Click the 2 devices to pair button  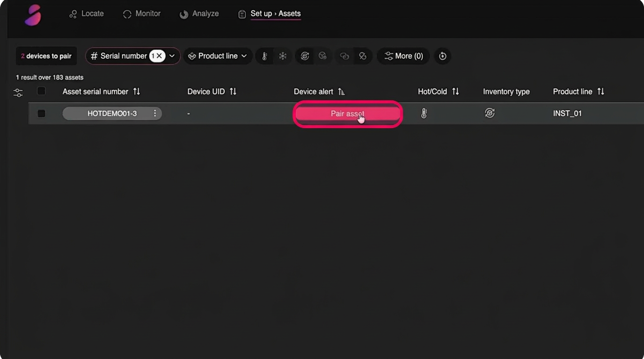tap(46, 56)
